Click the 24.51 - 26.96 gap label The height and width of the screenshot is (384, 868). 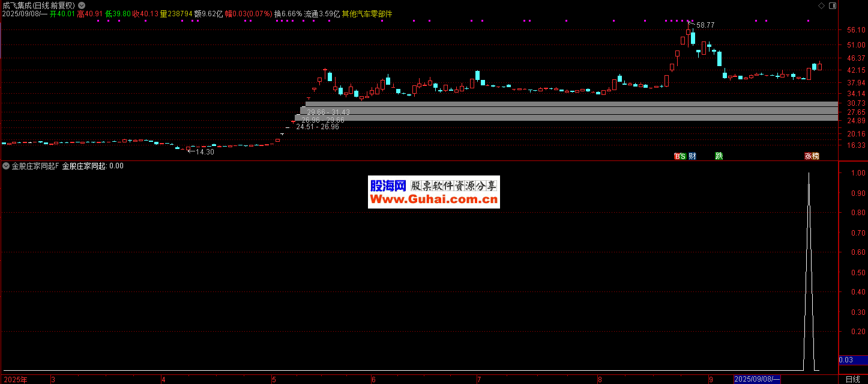click(317, 127)
